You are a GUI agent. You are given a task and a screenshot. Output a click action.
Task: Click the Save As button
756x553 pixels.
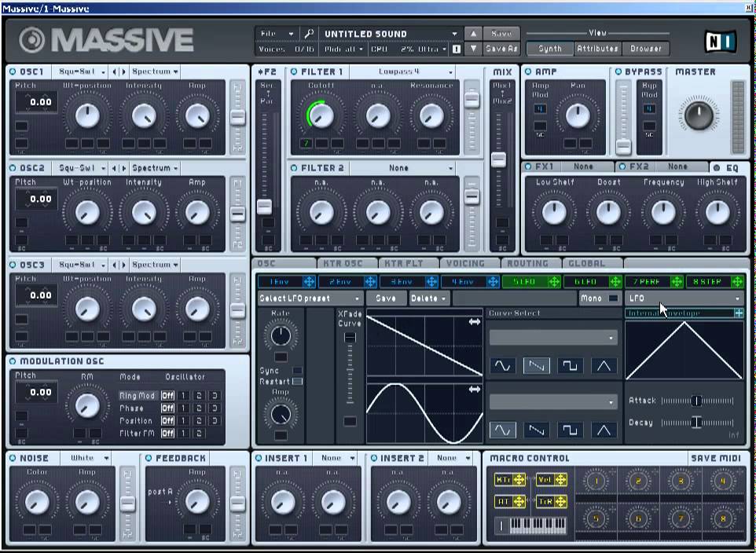(501, 49)
